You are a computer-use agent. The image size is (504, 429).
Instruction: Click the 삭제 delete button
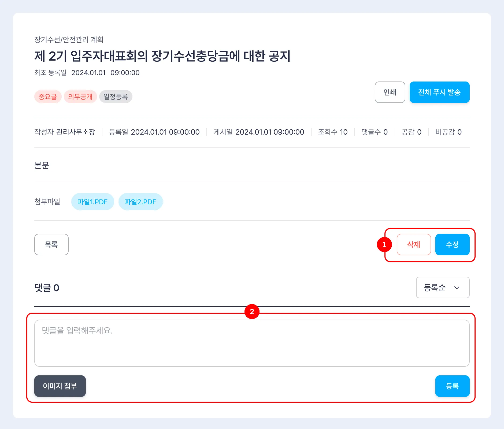click(x=414, y=244)
